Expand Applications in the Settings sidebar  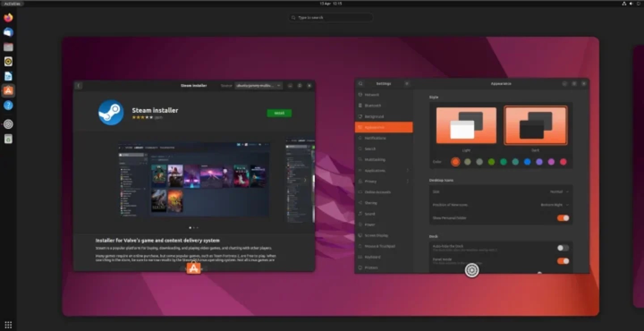384,170
